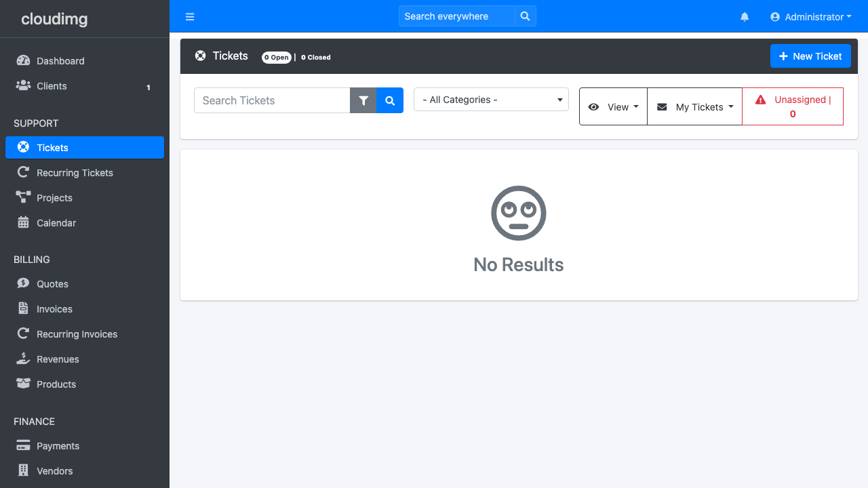Click the Clients group icon
868x488 pixels.
pyautogui.click(x=23, y=85)
